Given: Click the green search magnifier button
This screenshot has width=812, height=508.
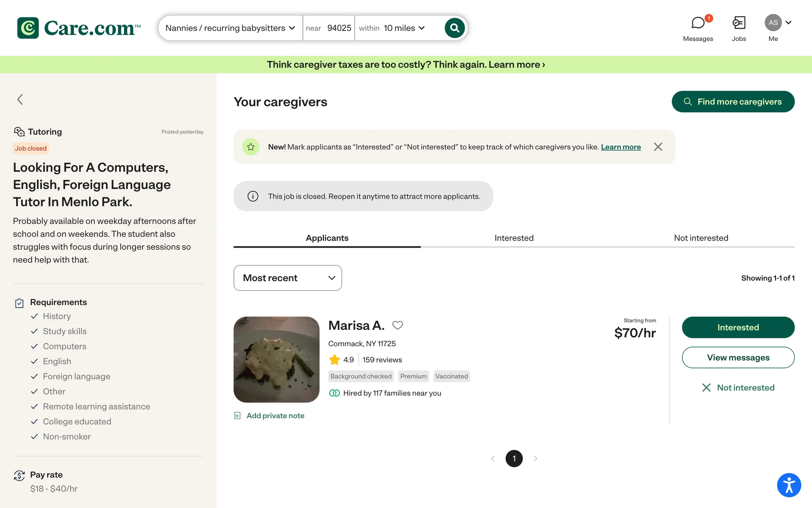Looking at the screenshot, I should pos(455,28).
